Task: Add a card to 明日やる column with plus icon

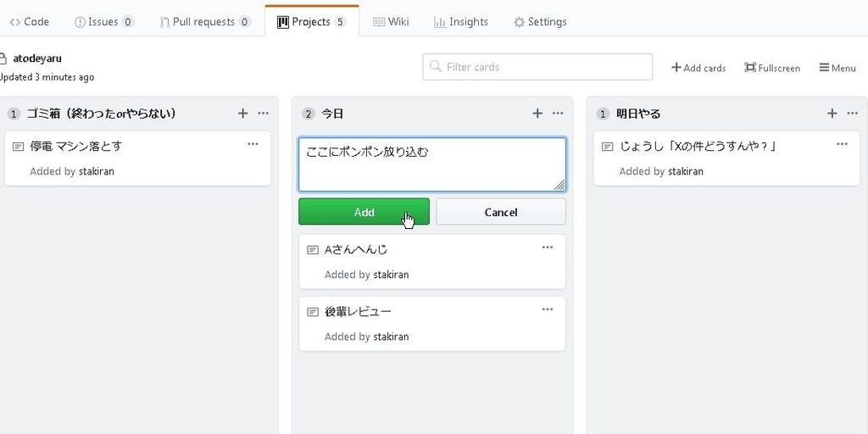Action: point(832,114)
